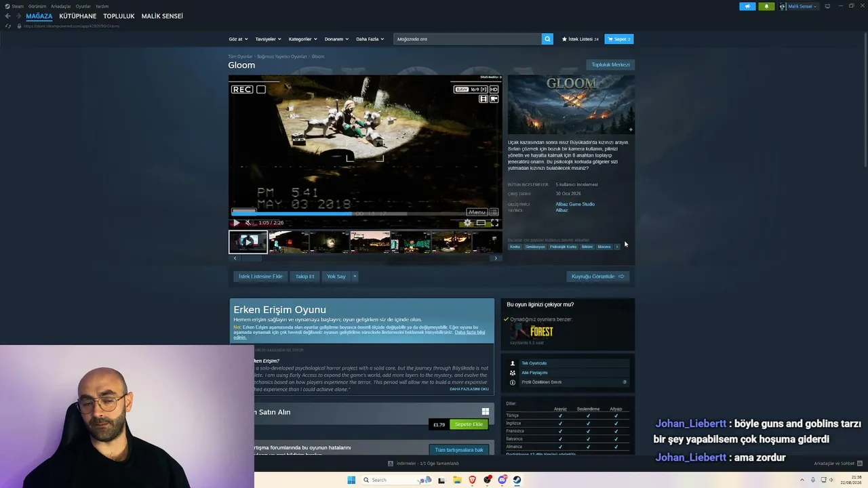Select the first video thumbnail
Image resolution: width=868 pixels, height=488 pixels.
click(248, 242)
